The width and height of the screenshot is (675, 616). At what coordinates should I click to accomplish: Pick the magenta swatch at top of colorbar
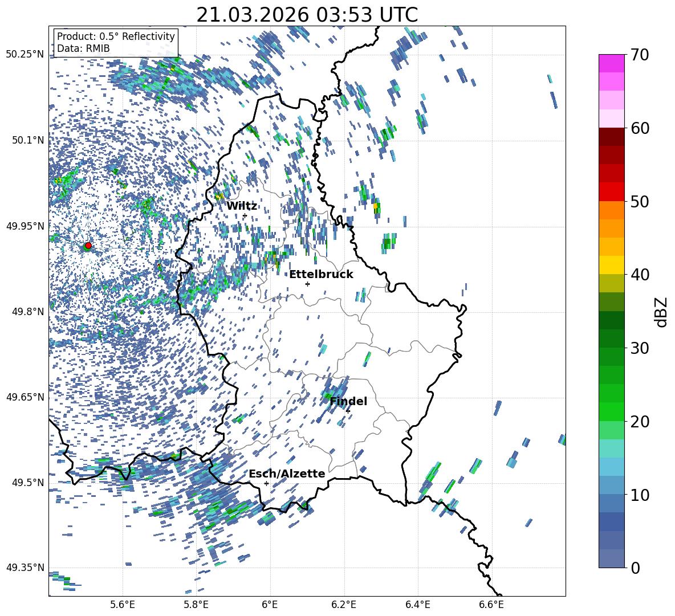(611, 63)
